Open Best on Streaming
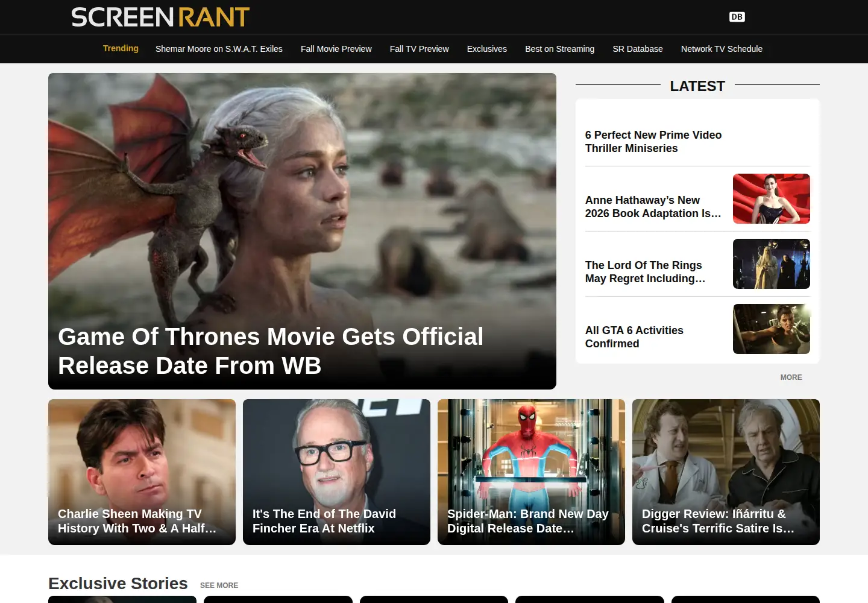This screenshot has height=603, width=868. coord(559,49)
